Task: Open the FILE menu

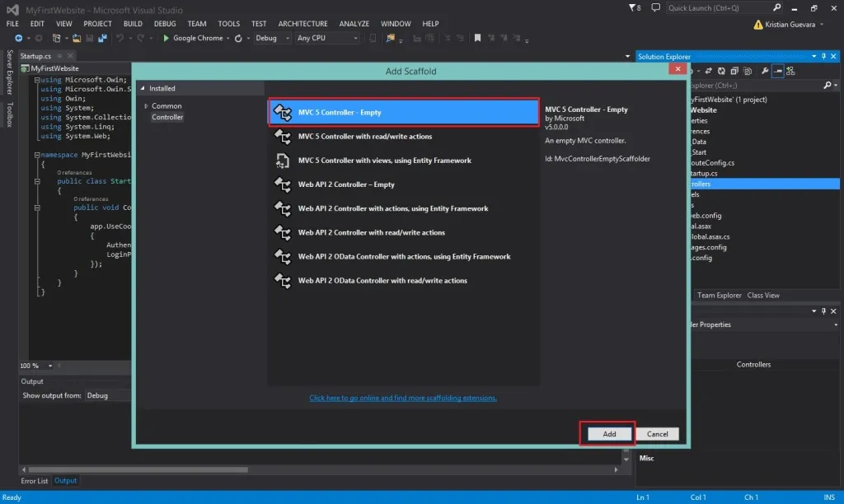Action: (x=12, y=24)
